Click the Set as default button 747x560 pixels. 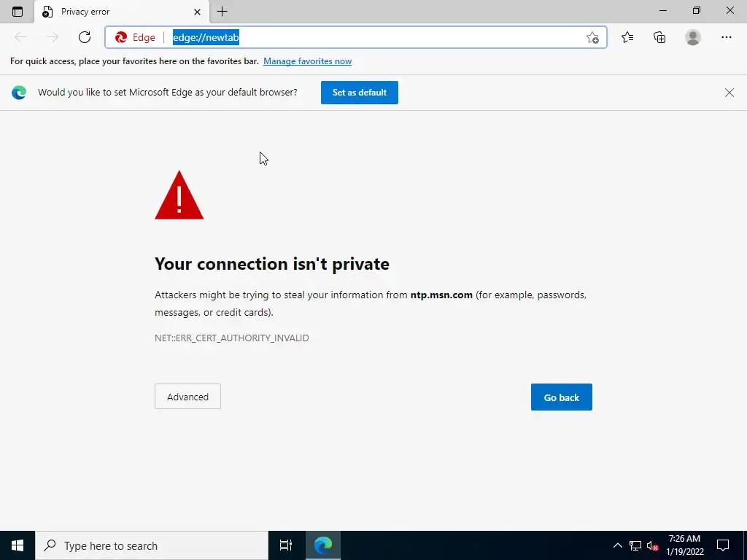pos(359,93)
